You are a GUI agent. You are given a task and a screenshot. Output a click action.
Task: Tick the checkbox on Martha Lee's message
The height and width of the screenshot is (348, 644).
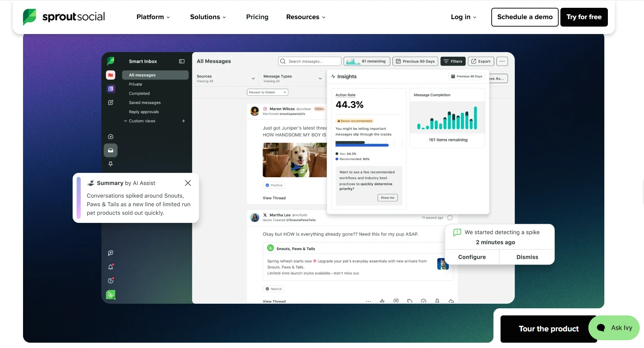[x=450, y=218]
